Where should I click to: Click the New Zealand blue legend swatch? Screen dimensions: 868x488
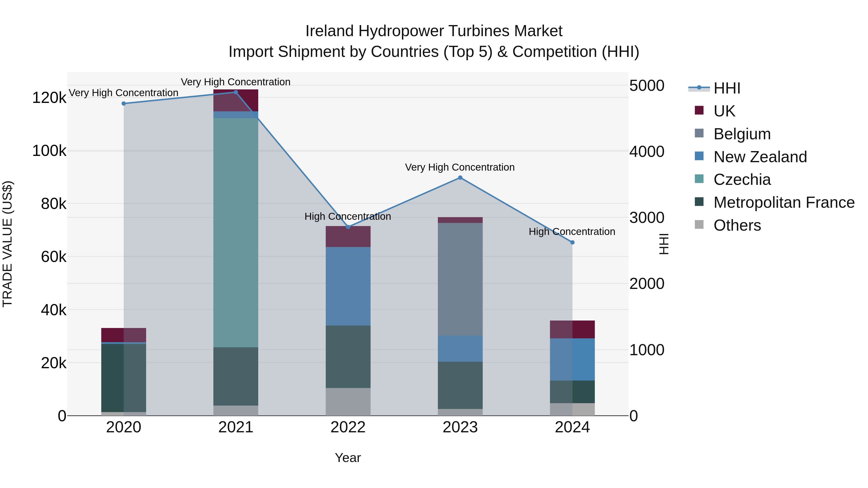(x=699, y=156)
